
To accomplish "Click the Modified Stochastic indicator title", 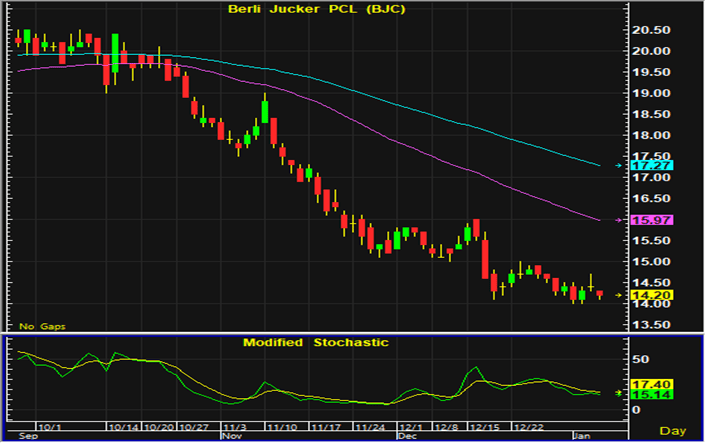I will click(316, 342).
